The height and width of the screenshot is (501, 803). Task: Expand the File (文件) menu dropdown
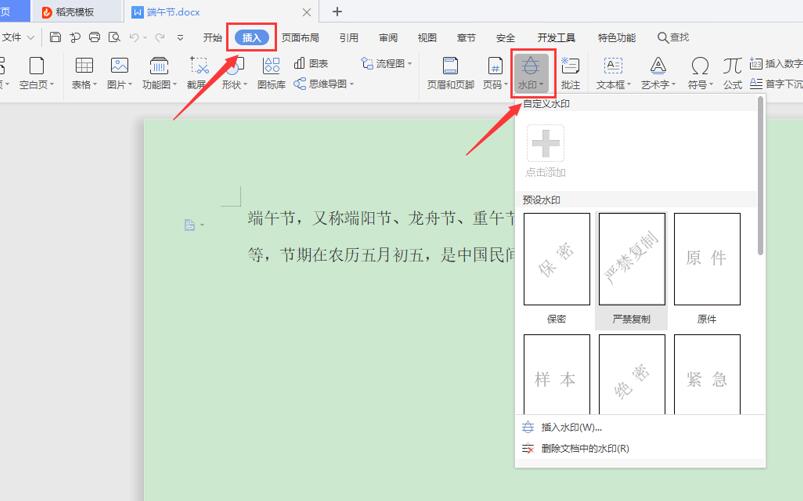click(17, 37)
